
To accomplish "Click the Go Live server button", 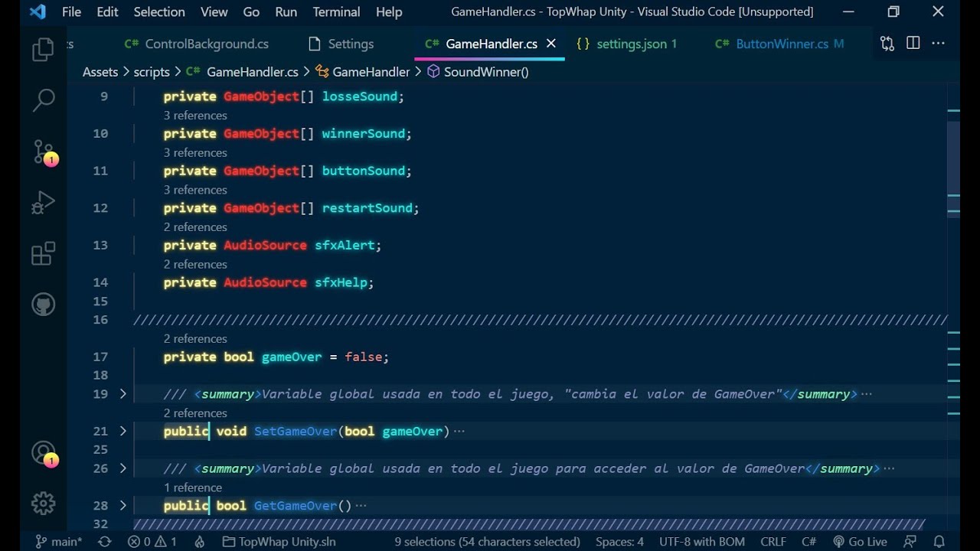I will (x=860, y=542).
